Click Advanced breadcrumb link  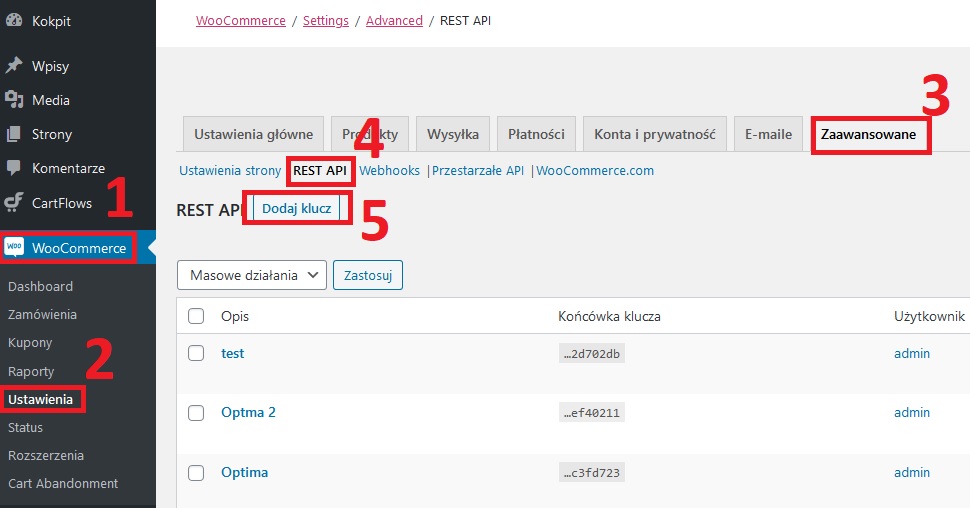pyautogui.click(x=394, y=20)
